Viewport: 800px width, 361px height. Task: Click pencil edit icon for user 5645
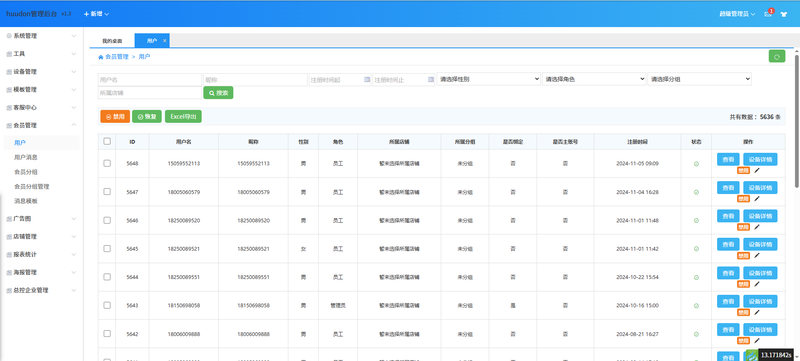tap(757, 255)
